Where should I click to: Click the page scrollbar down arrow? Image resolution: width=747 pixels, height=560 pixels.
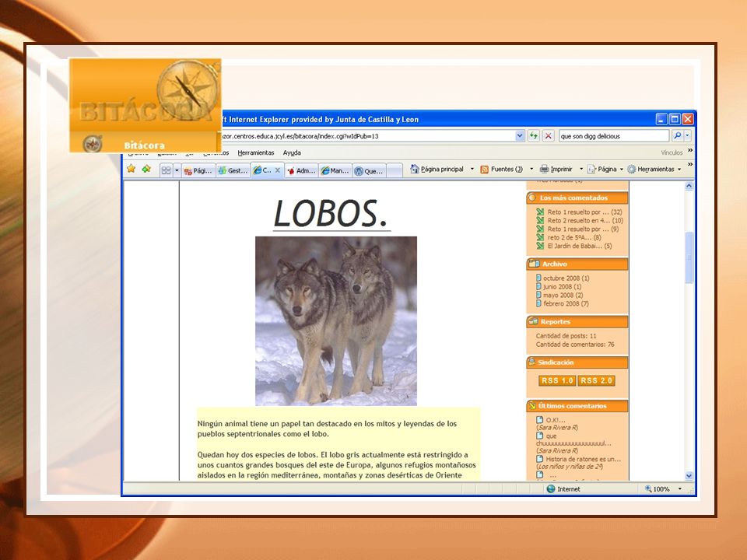(689, 475)
